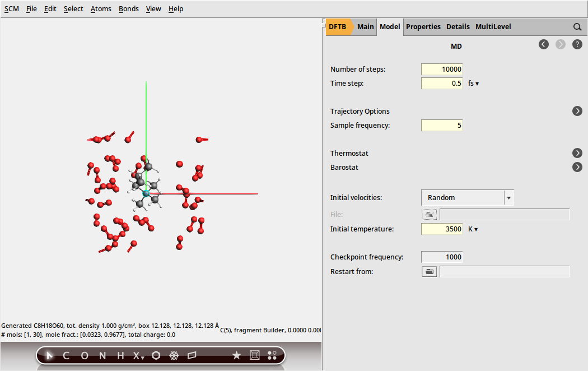Open the Atoms menu

point(101,8)
